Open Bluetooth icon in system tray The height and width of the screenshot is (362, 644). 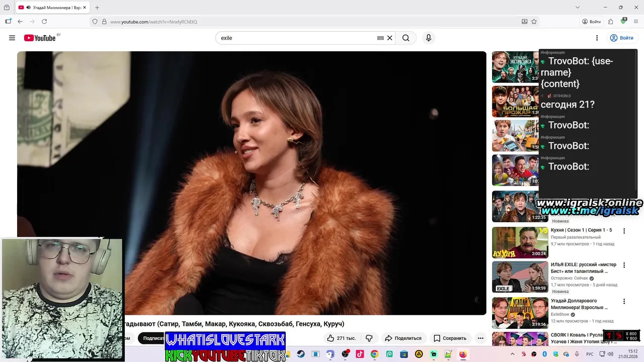pos(544,354)
